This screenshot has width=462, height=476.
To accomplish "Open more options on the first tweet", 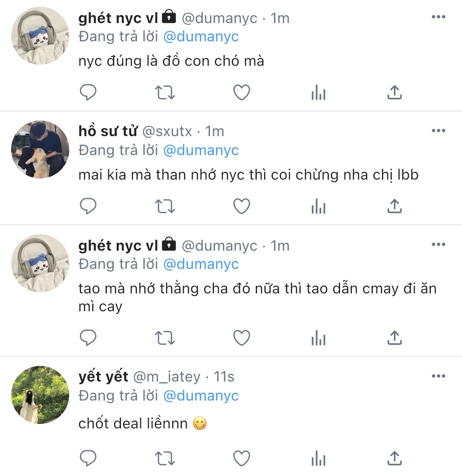I will click(x=439, y=17).
